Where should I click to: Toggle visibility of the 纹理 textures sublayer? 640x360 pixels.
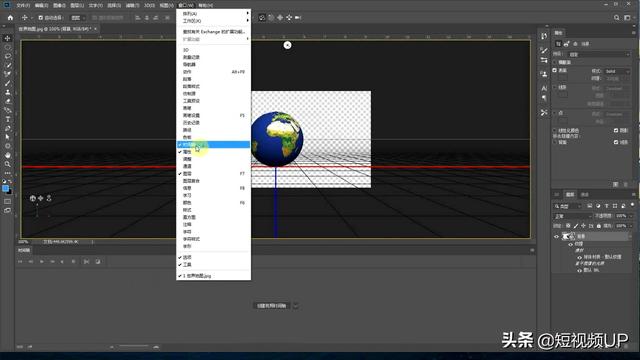pos(571,244)
